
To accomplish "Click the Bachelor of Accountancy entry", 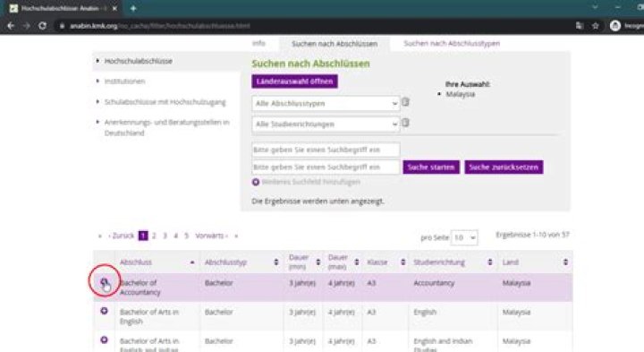I will click(140, 288).
